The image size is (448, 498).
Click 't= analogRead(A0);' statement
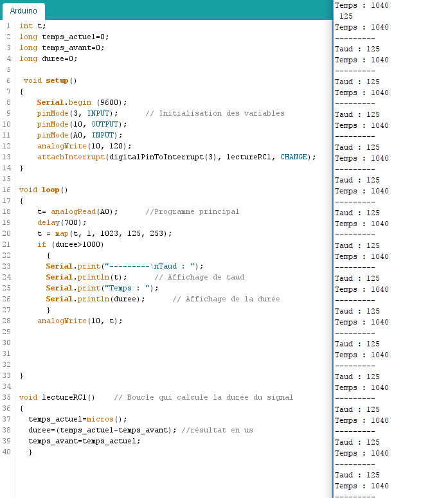(x=78, y=211)
